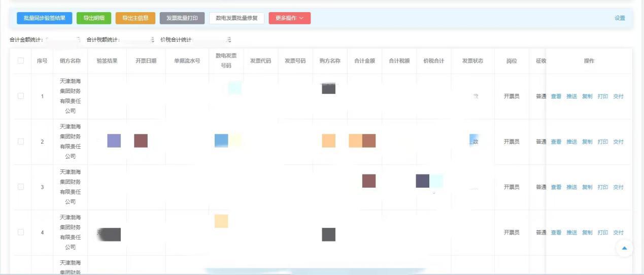Click the 合计金额 column header
644x275 pixels.
364,61
